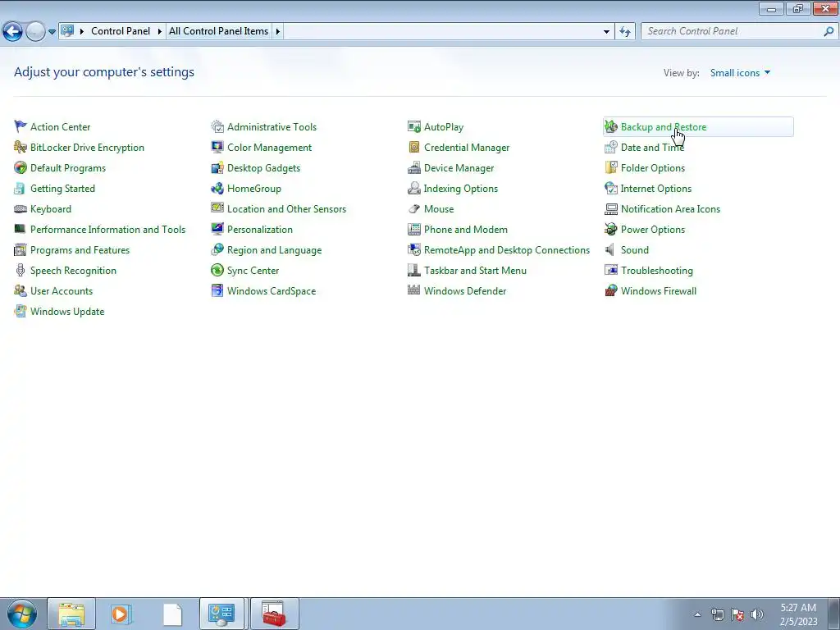Screen dimensions: 840x630
Task: Open the Troubleshooting link
Action: (657, 271)
